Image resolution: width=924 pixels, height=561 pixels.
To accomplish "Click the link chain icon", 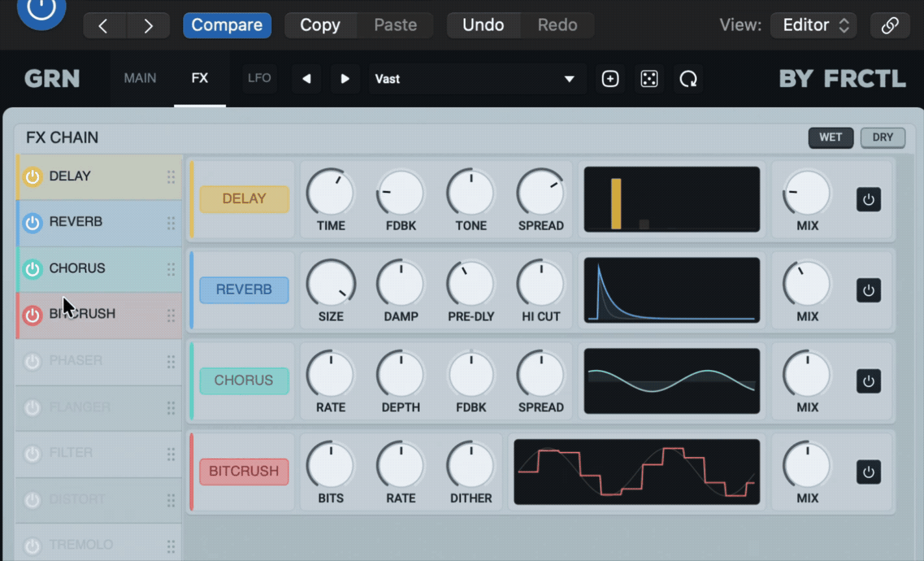I will tap(890, 25).
